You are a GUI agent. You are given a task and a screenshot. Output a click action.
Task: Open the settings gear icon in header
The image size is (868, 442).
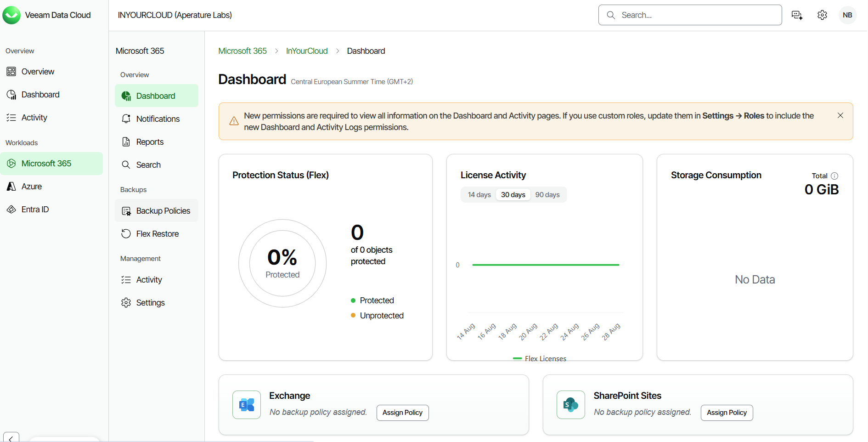point(822,15)
